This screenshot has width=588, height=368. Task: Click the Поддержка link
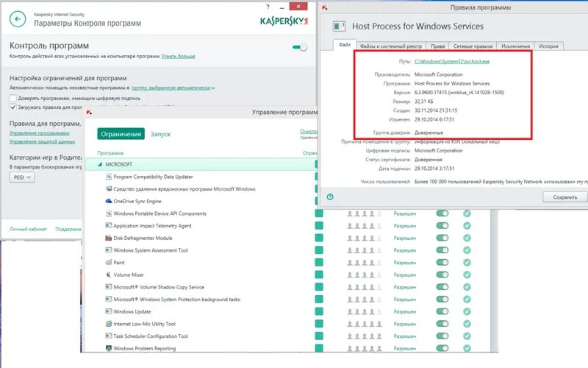click(x=68, y=229)
